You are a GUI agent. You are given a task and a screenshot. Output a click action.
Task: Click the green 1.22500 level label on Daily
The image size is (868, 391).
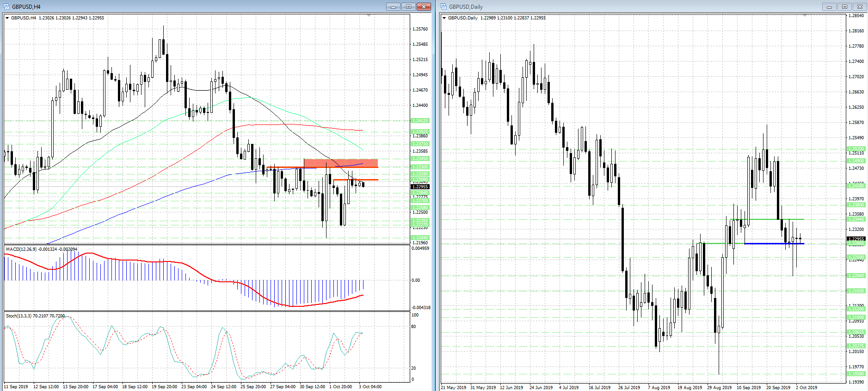click(856, 257)
